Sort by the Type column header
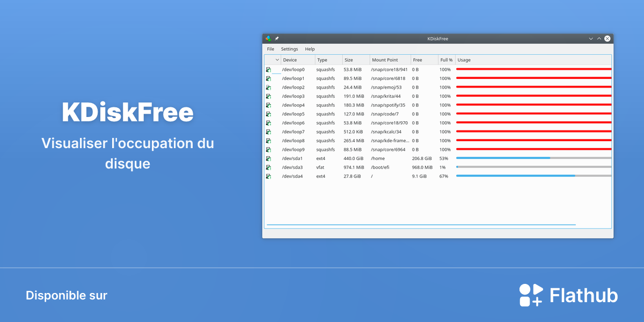 pos(328,60)
